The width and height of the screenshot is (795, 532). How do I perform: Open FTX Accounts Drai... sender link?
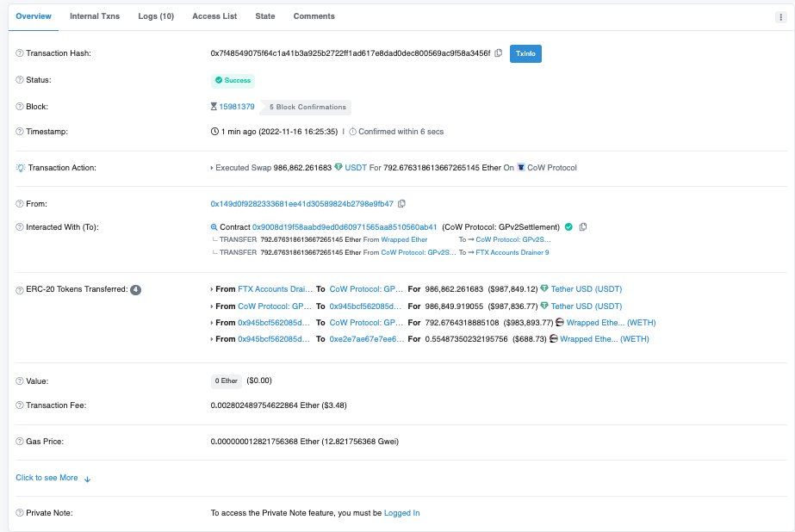click(276, 288)
